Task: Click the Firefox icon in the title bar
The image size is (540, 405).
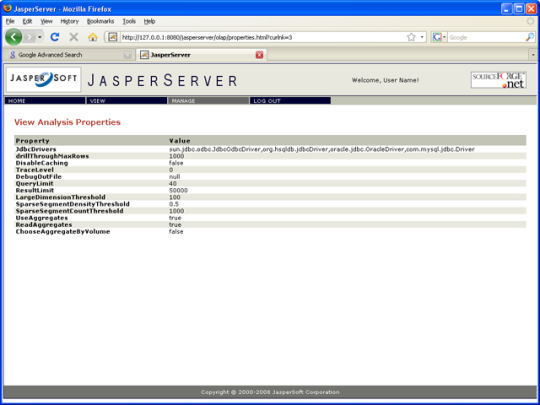Action: [x=7, y=8]
